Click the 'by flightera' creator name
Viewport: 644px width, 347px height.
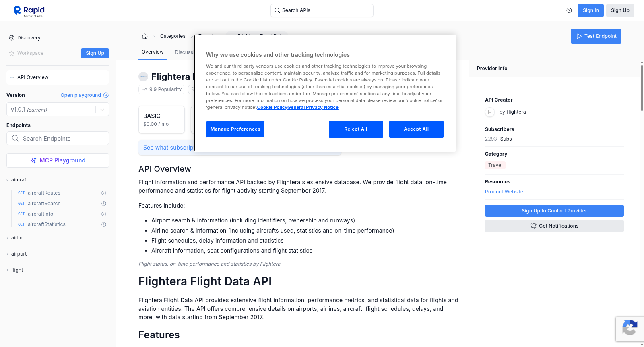click(x=513, y=112)
